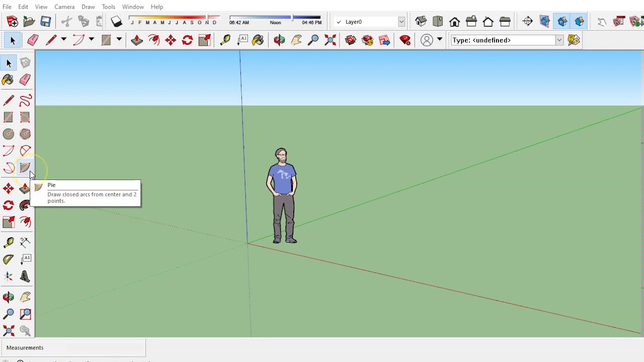Screen dimensions: 644x362
Task: Select the Offset tool in left toolbar
Action: (25, 222)
